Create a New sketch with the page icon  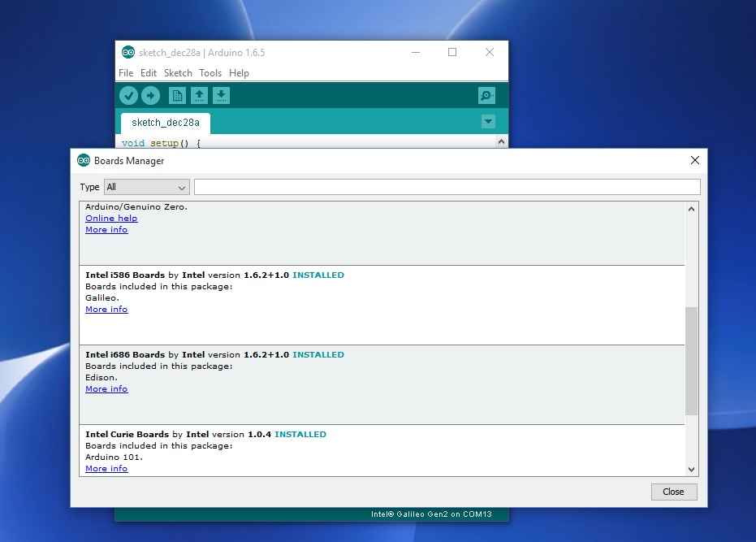click(177, 96)
